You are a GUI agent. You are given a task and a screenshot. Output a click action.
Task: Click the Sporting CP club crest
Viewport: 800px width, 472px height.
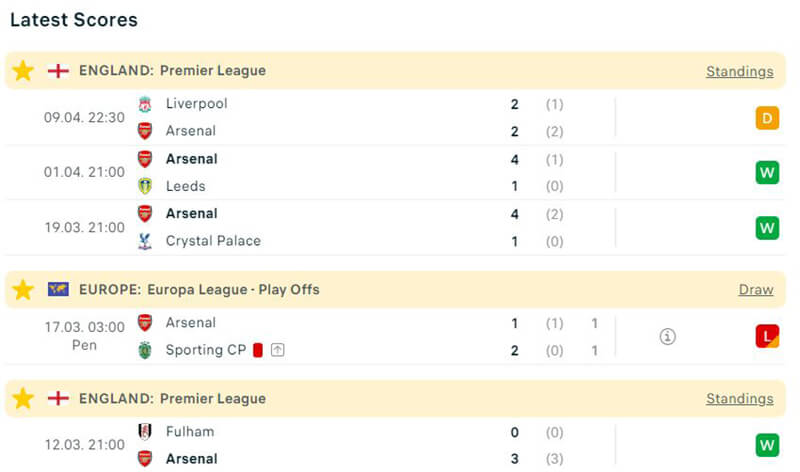coord(145,350)
